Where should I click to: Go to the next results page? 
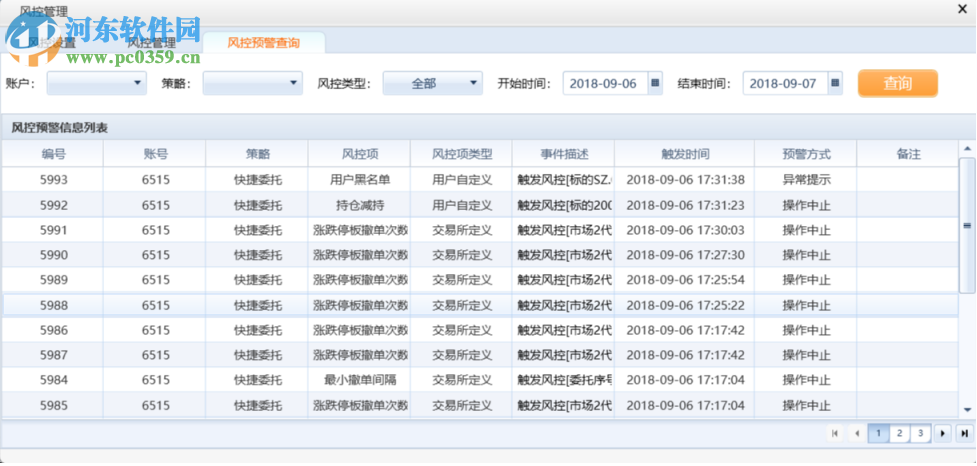(x=942, y=433)
